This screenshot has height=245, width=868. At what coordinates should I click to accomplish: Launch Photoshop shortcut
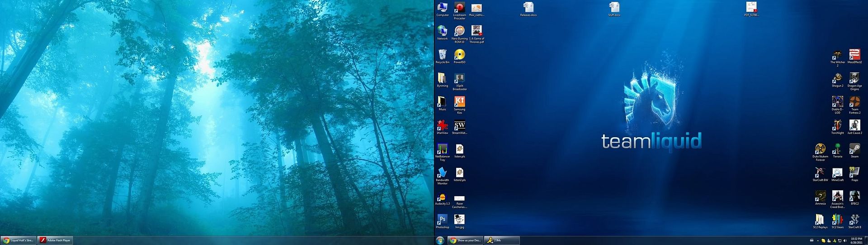point(442,221)
